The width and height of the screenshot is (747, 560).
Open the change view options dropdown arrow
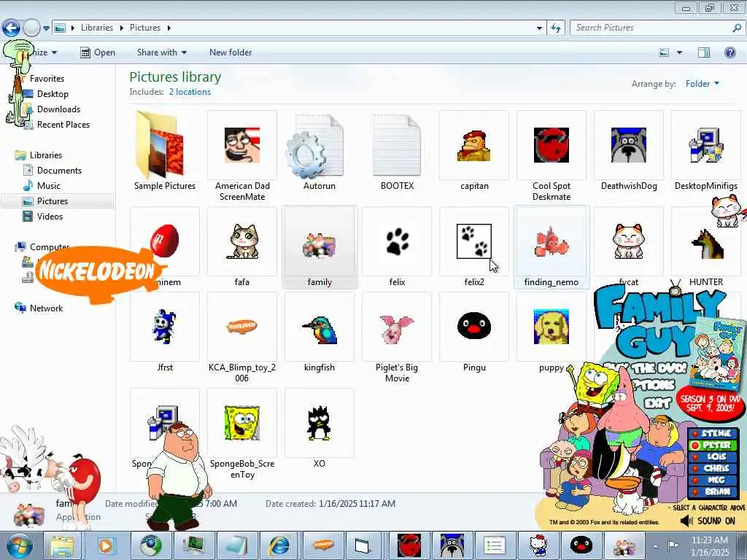pyautogui.click(x=680, y=52)
